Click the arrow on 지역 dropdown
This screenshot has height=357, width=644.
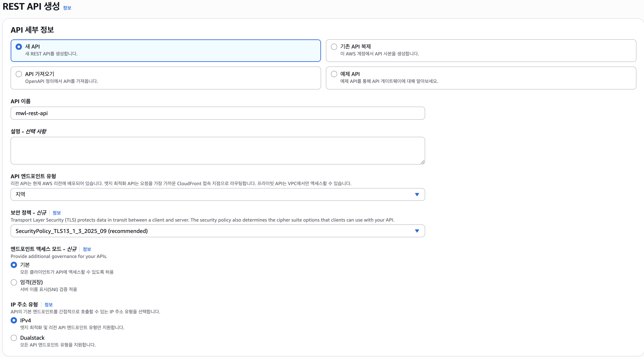[x=417, y=194]
